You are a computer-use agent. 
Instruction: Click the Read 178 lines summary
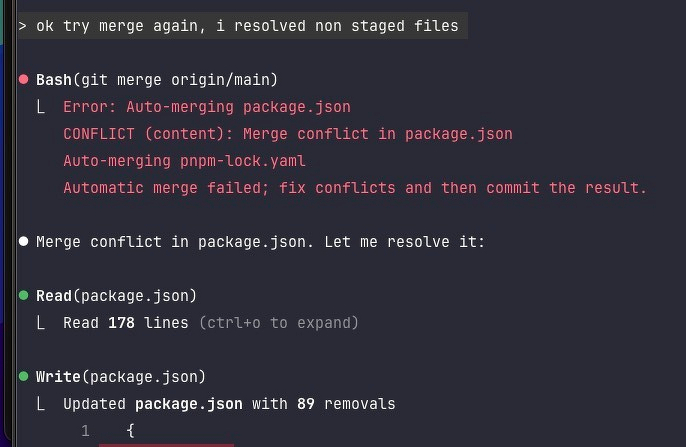coord(127,323)
